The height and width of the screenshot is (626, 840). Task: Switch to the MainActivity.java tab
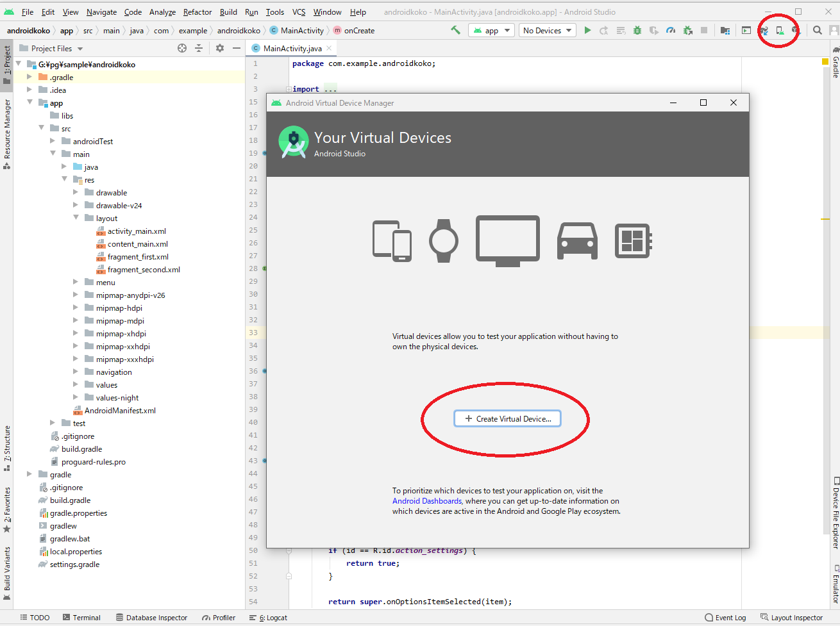click(x=292, y=48)
